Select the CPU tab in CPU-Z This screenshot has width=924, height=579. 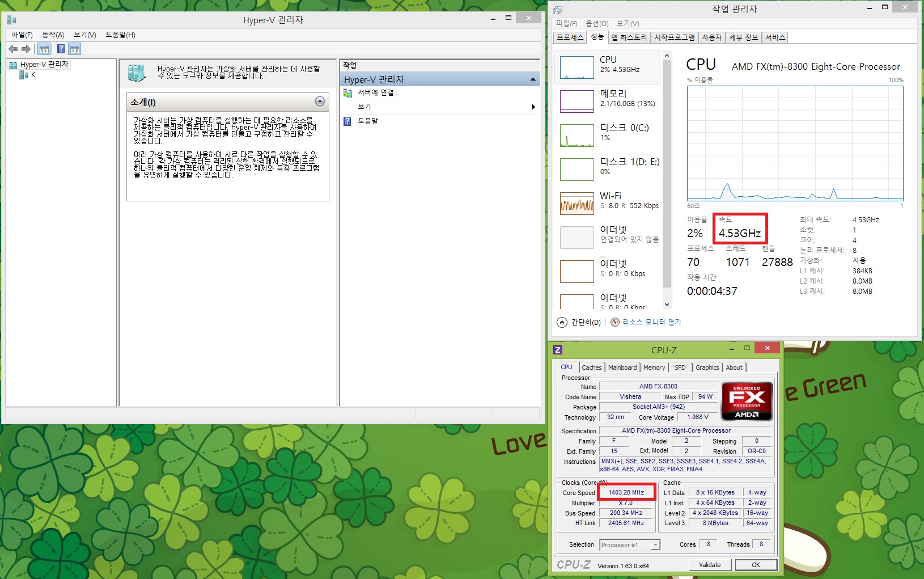click(566, 367)
